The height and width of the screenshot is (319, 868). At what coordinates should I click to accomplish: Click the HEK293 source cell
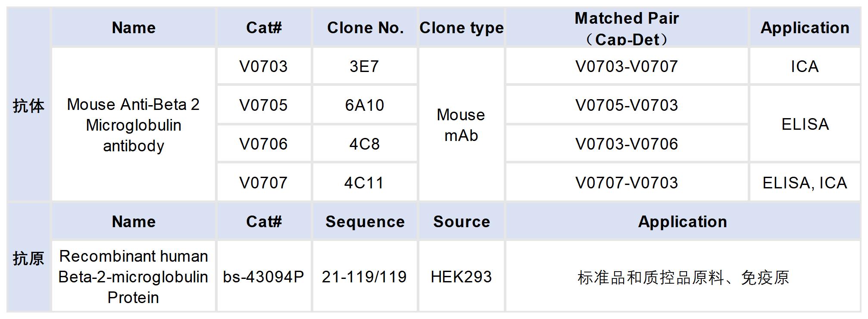click(461, 277)
